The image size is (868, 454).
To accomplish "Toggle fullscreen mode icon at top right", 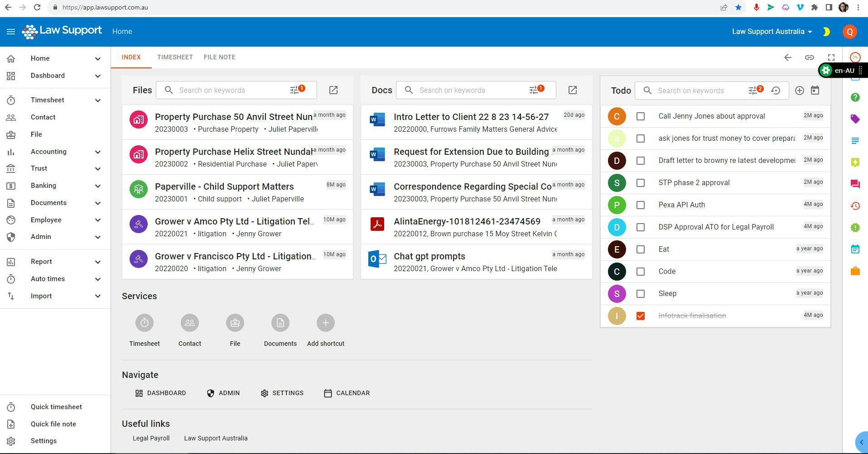I will click(831, 57).
